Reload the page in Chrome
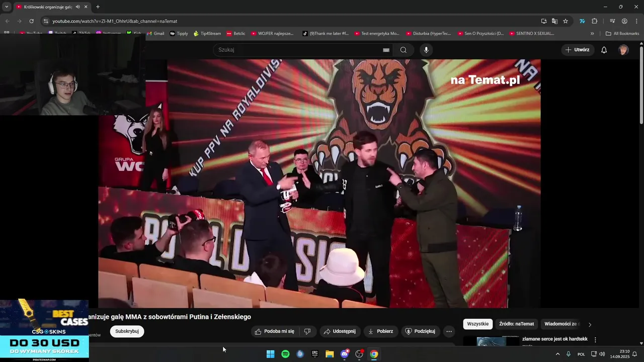 click(31, 21)
